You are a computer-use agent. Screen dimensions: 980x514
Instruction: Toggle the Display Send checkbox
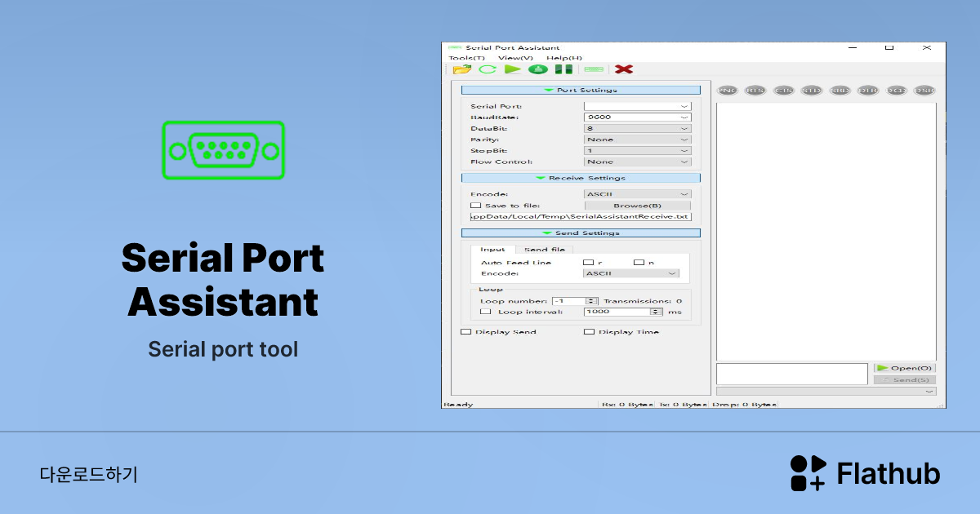[466, 331]
